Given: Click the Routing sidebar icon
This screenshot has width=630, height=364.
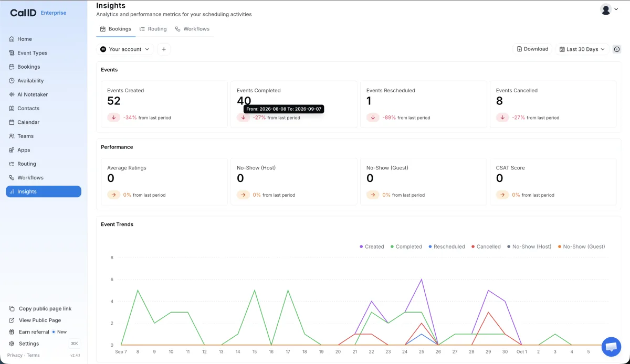Looking at the screenshot, I should click(12, 164).
